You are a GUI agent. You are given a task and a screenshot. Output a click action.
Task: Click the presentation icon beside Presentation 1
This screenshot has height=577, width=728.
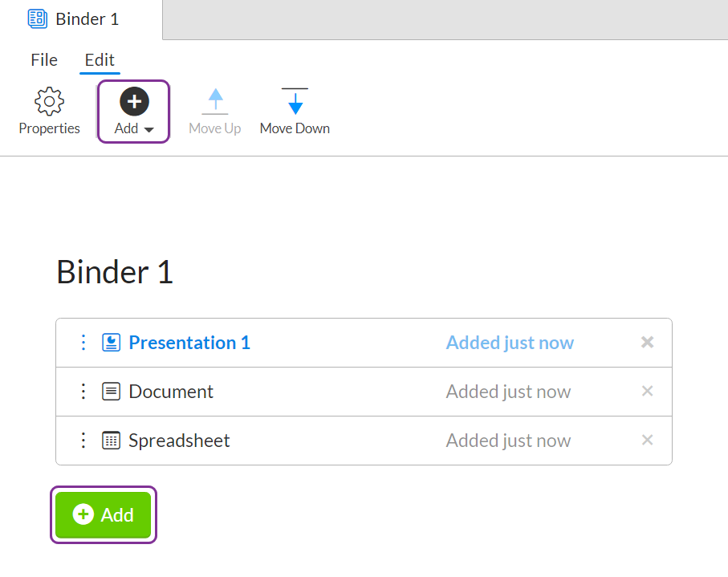coord(113,342)
